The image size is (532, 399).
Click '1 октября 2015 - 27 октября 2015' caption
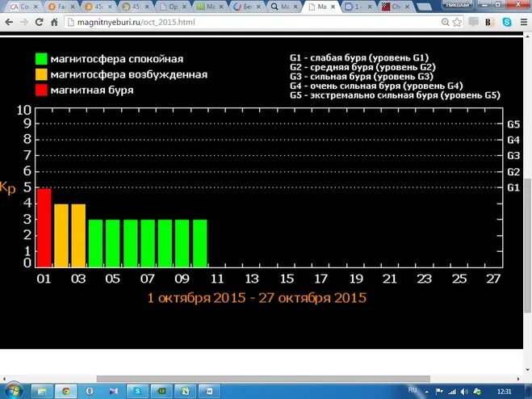[x=257, y=298]
